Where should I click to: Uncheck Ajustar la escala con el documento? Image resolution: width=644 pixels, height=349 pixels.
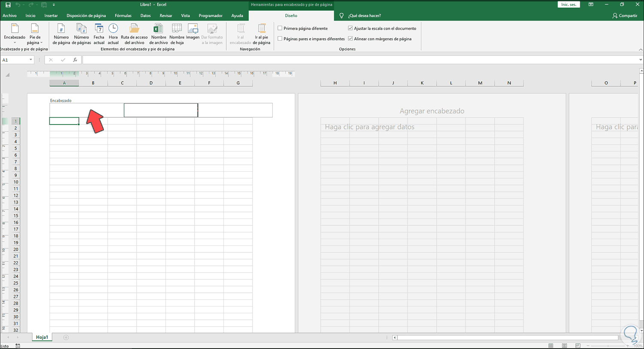[x=350, y=28]
